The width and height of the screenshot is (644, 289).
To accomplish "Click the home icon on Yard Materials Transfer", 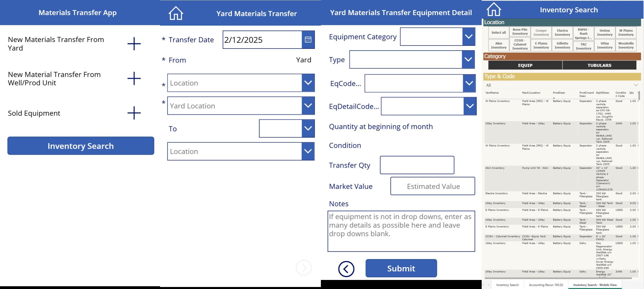I will click(x=176, y=13).
